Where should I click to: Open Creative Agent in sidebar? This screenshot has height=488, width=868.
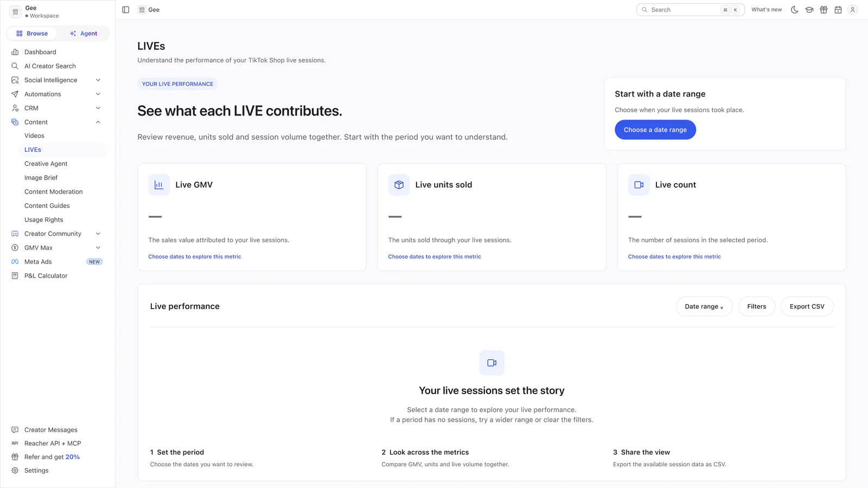[46, 164]
